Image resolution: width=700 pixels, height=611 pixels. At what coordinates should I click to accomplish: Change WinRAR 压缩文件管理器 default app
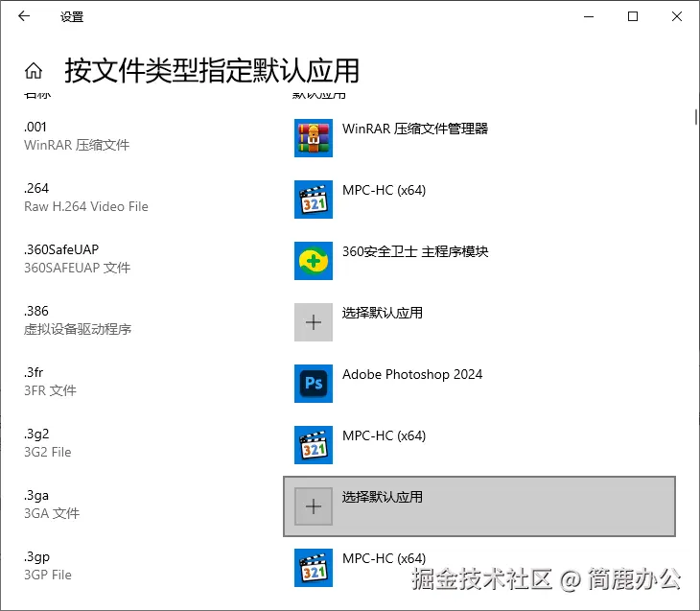point(415,129)
